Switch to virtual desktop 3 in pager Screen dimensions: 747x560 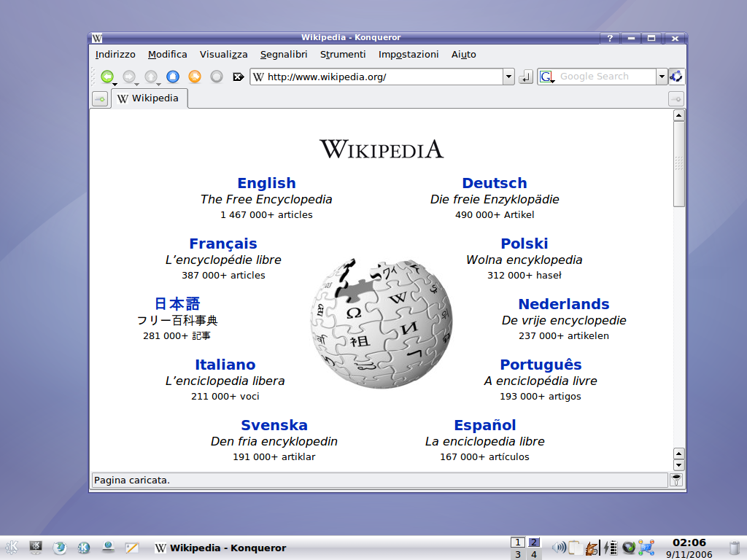(517, 554)
